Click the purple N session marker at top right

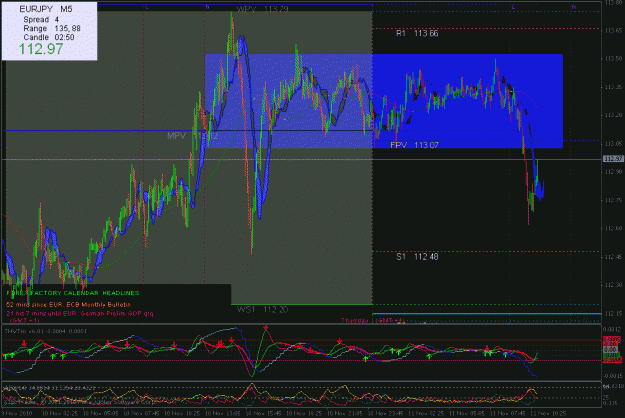[574, 7]
